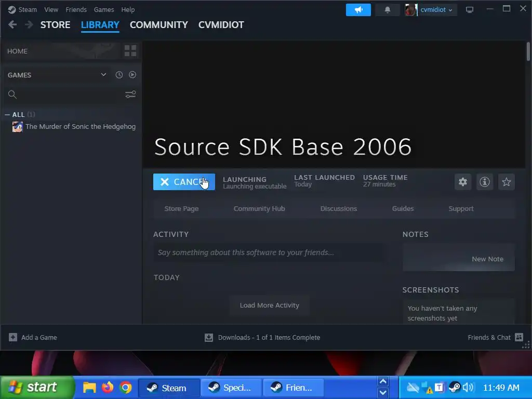The image size is (532, 399).
Task: Click Load More Activity button
Action: click(x=270, y=305)
